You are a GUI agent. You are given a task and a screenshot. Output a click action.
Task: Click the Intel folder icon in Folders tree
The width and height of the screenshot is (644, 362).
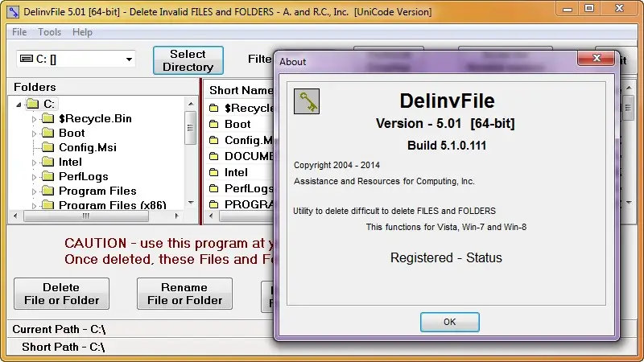[48, 162]
